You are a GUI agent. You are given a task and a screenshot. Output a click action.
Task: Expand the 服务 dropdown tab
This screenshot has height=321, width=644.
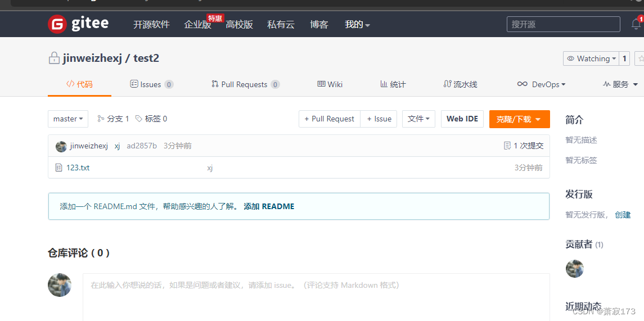pyautogui.click(x=620, y=84)
